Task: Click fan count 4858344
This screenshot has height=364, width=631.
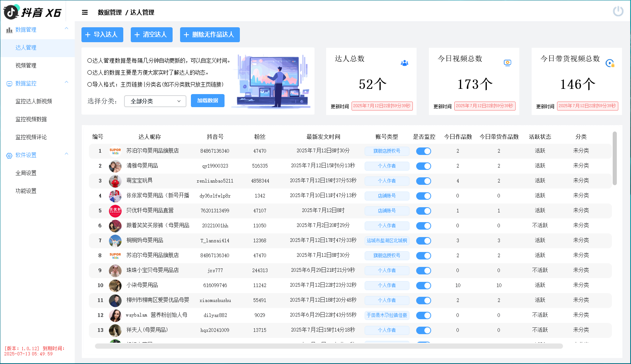Action: click(260, 181)
